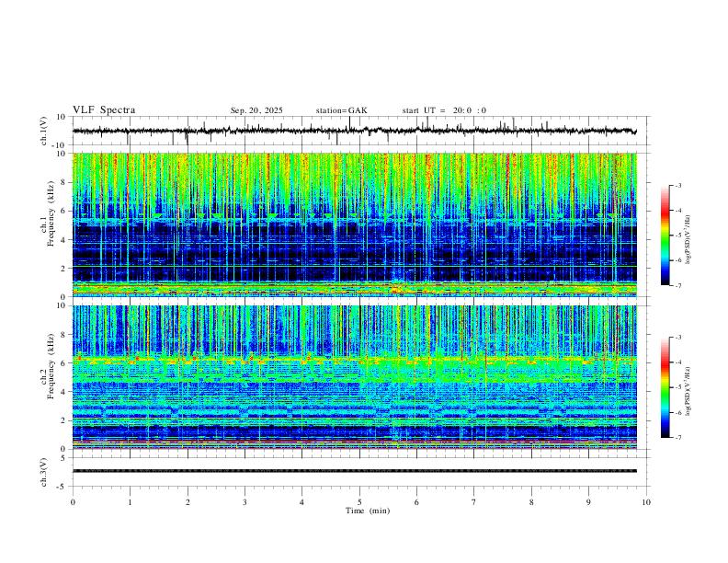This screenshot has height=563, width=728.
Task: Click the ch.2 spectrogram color scale bar
Action: 665,387
